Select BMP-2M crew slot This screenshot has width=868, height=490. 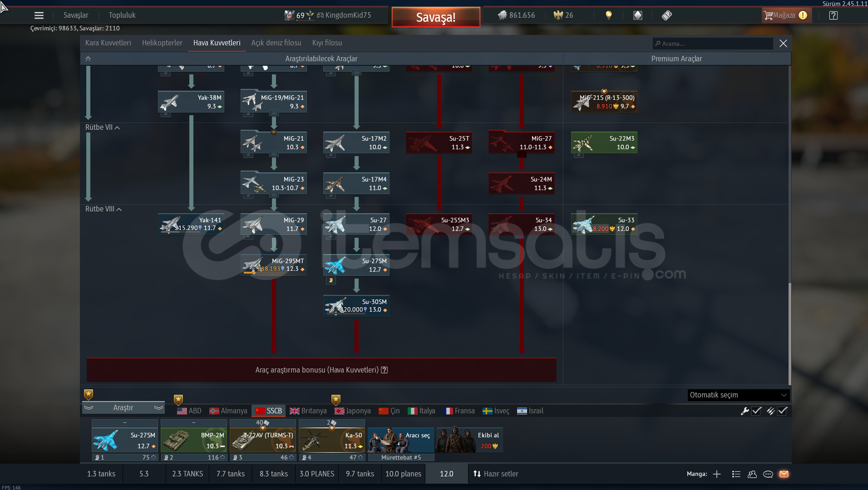click(x=194, y=440)
